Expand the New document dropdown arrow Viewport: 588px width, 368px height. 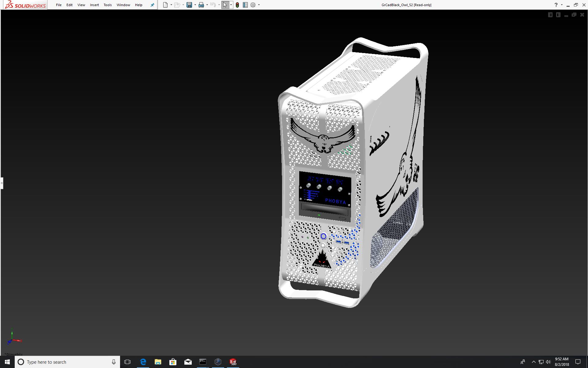[171, 5]
